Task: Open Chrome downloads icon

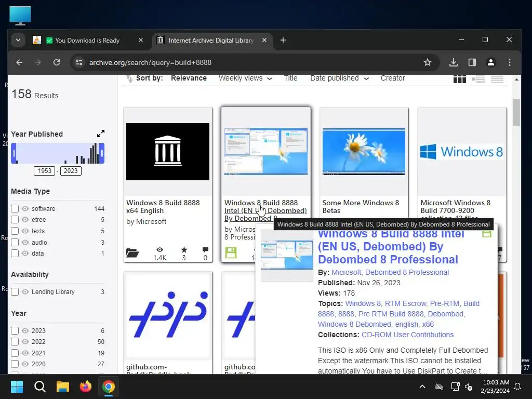Action: point(453,62)
